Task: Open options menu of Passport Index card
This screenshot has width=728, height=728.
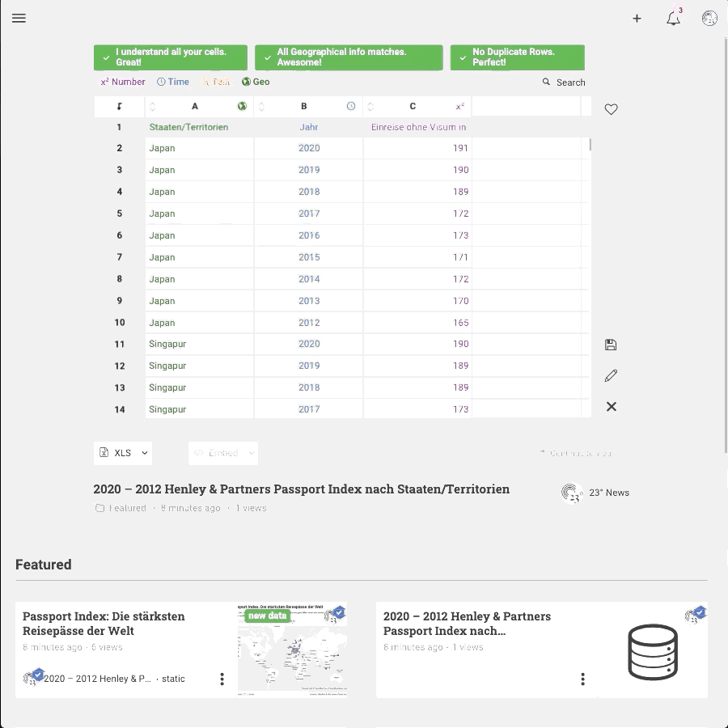Action: (222, 679)
